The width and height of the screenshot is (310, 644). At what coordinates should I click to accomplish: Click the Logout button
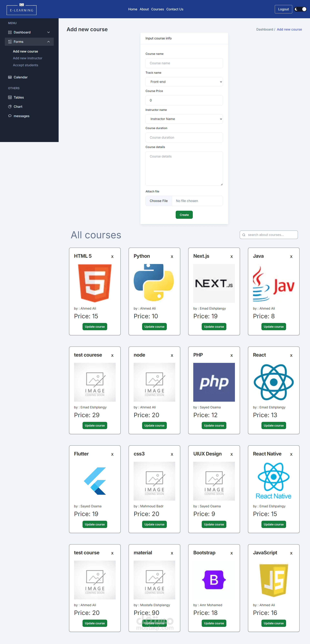[283, 9]
